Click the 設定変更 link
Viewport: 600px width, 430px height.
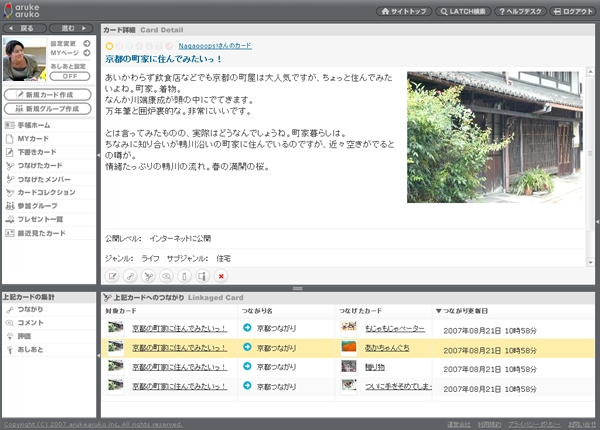pyautogui.click(x=63, y=44)
